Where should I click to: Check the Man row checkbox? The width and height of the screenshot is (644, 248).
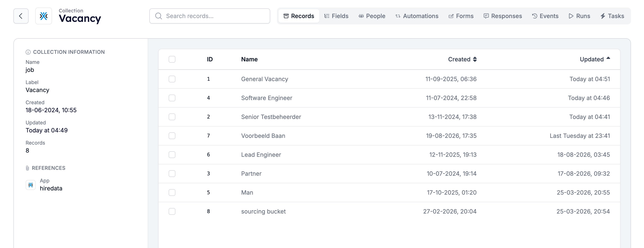click(172, 193)
